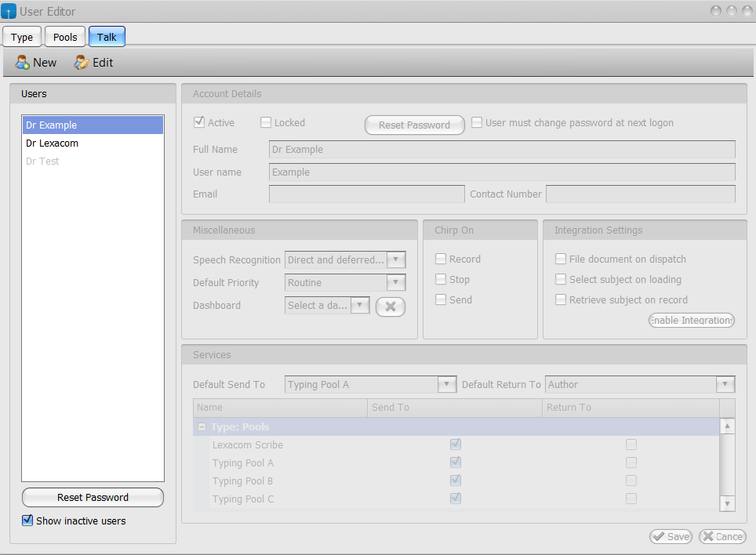This screenshot has width=756, height=555.
Task: Switch to the Pools tab
Action: (65, 37)
